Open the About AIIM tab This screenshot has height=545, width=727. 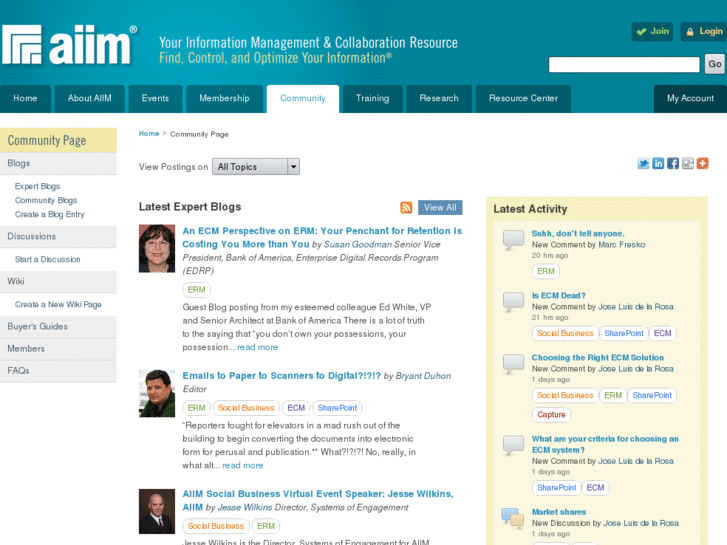click(89, 98)
